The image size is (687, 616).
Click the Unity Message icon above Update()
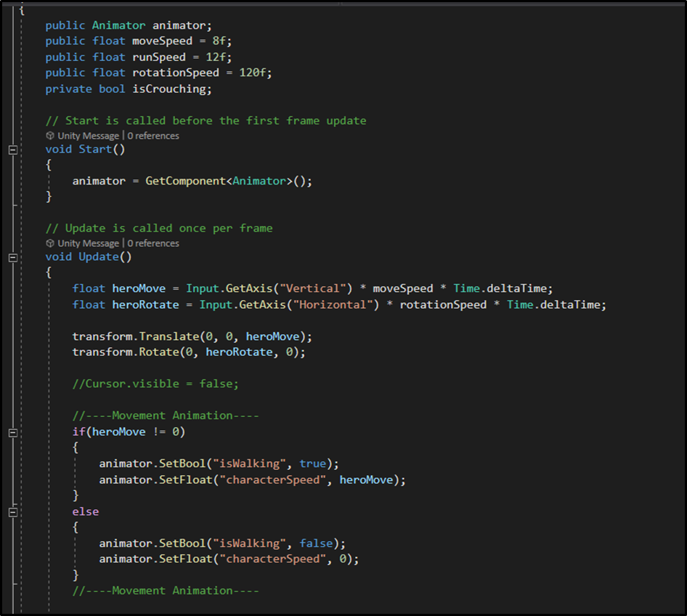(x=50, y=243)
